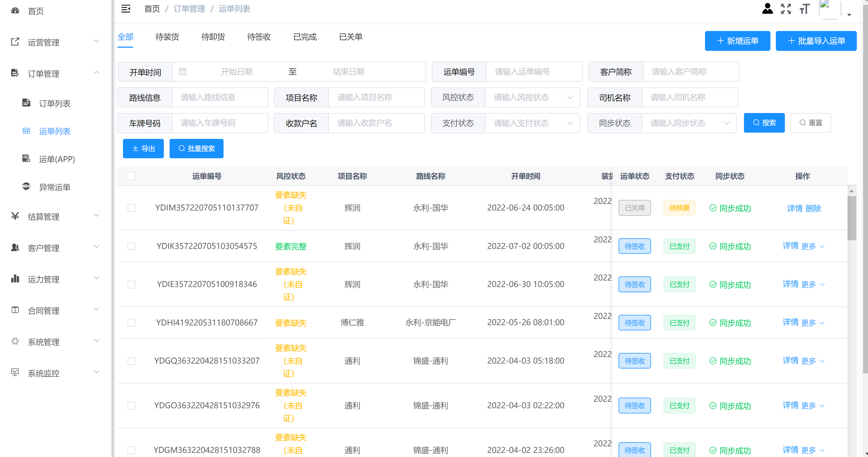Toggle fullscreen with the expand icon

(786, 9)
